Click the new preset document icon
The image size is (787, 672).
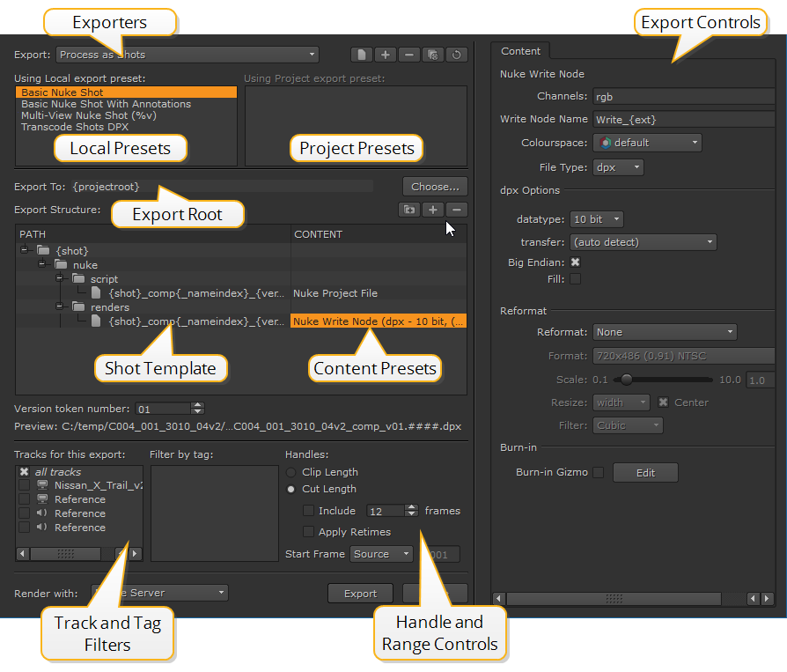361,55
